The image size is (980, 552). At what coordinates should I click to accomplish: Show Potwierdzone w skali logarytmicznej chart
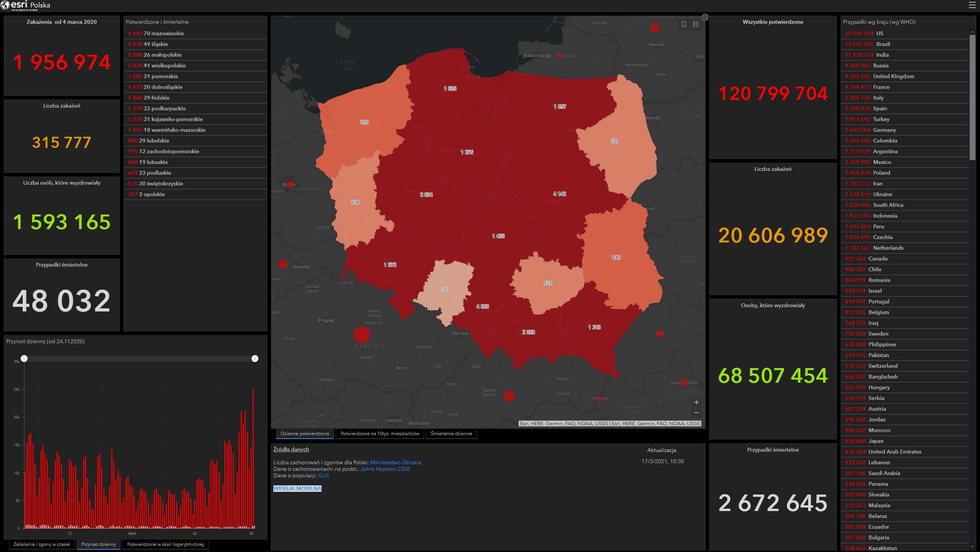pyautogui.click(x=165, y=544)
